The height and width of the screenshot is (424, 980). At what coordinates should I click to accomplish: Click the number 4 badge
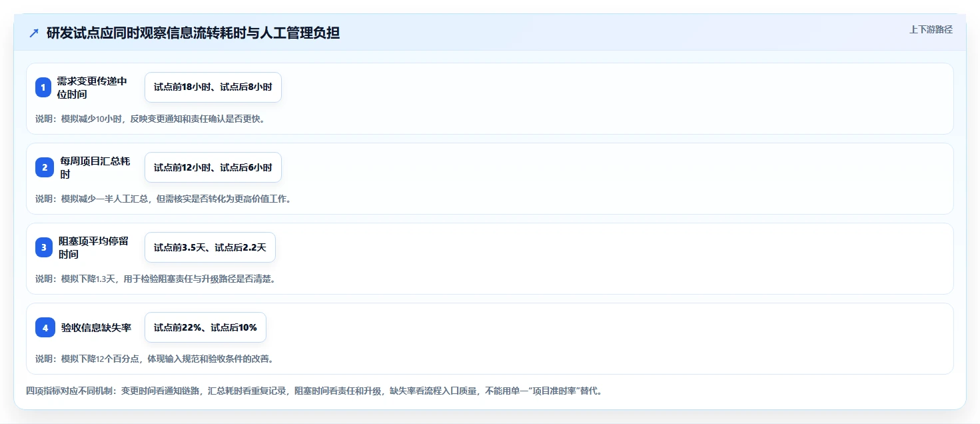pyautogui.click(x=45, y=327)
